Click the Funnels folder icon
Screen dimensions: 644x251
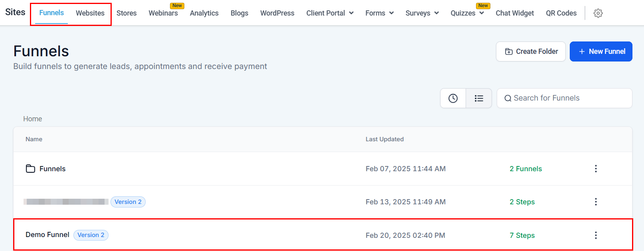30,169
